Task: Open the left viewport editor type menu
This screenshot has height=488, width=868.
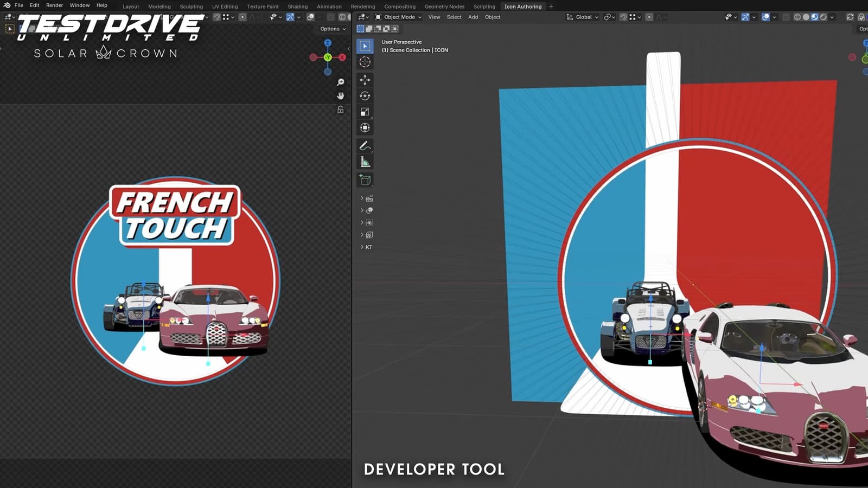Action: tap(10, 17)
